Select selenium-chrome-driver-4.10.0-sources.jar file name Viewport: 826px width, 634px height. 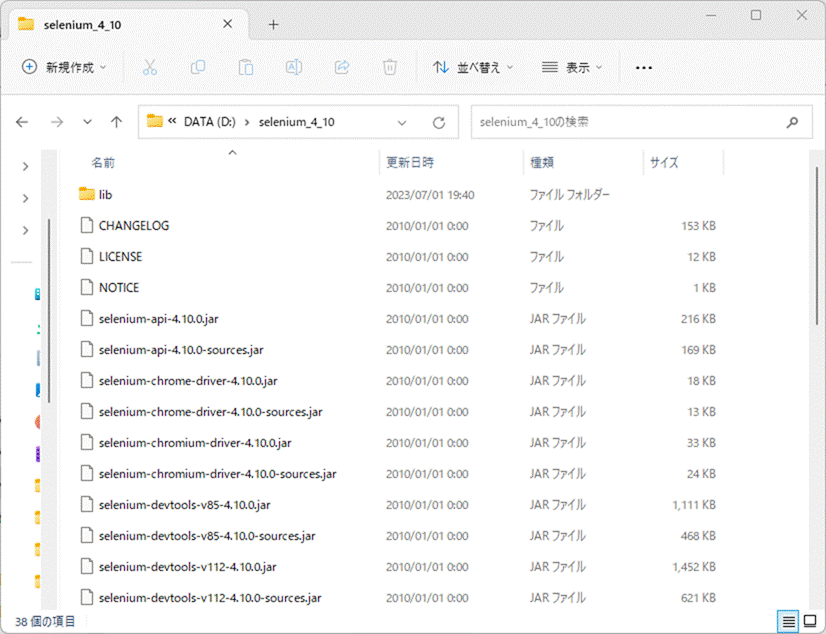click(211, 412)
